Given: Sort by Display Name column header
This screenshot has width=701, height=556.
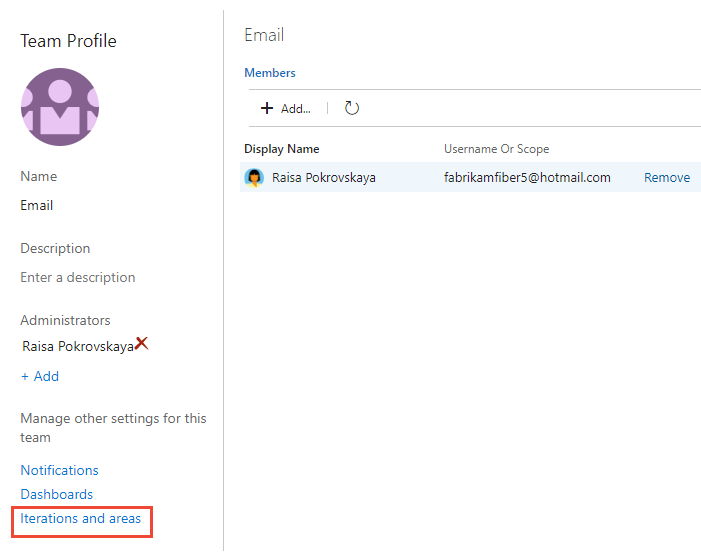Looking at the screenshot, I should (282, 149).
